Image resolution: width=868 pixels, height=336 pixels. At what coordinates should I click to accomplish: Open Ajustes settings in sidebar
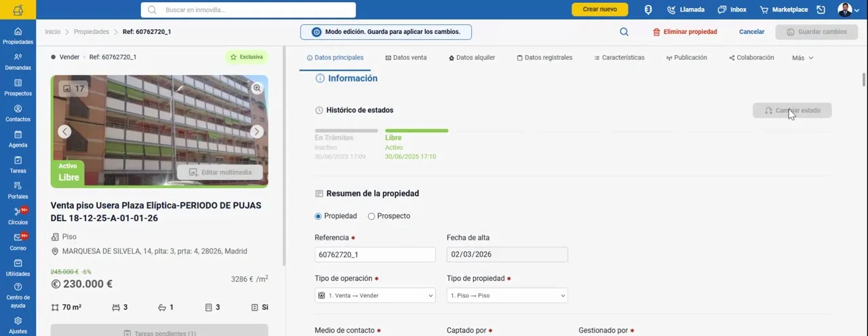tap(18, 325)
